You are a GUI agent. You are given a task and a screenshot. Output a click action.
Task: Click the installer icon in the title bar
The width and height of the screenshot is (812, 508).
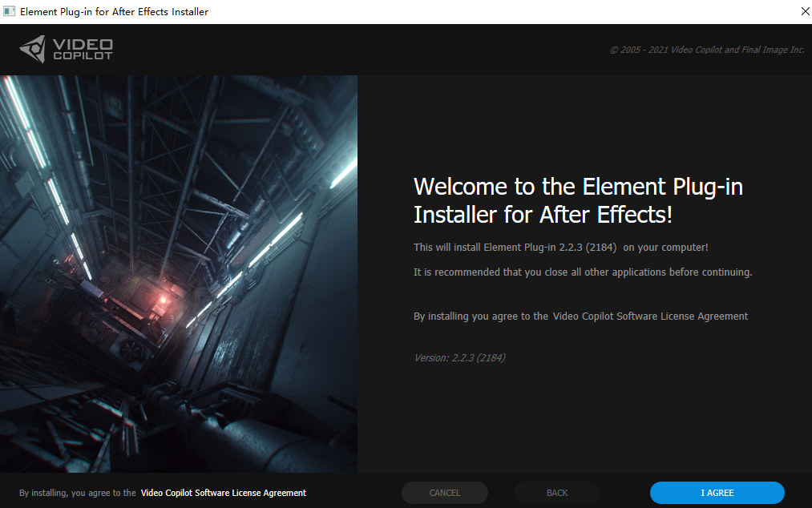pos(9,11)
